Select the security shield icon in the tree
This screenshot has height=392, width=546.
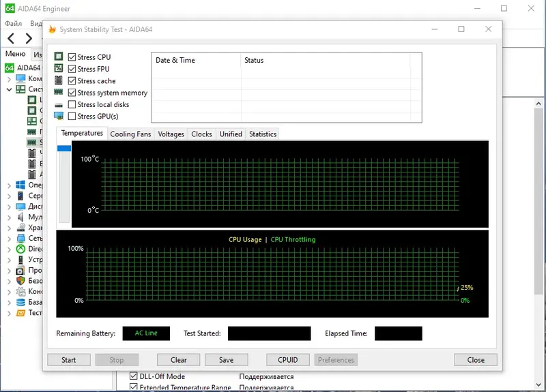click(x=20, y=281)
